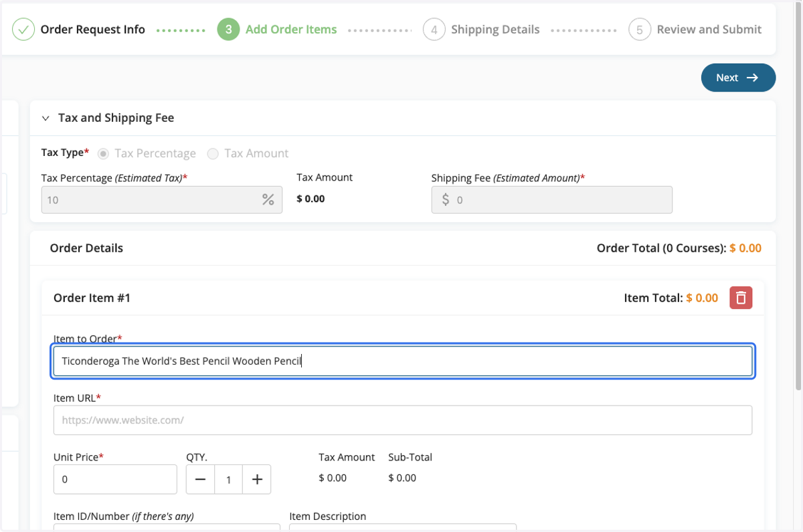
Task: Collapse the Tax and Shipping Fee section
Action: click(46, 118)
